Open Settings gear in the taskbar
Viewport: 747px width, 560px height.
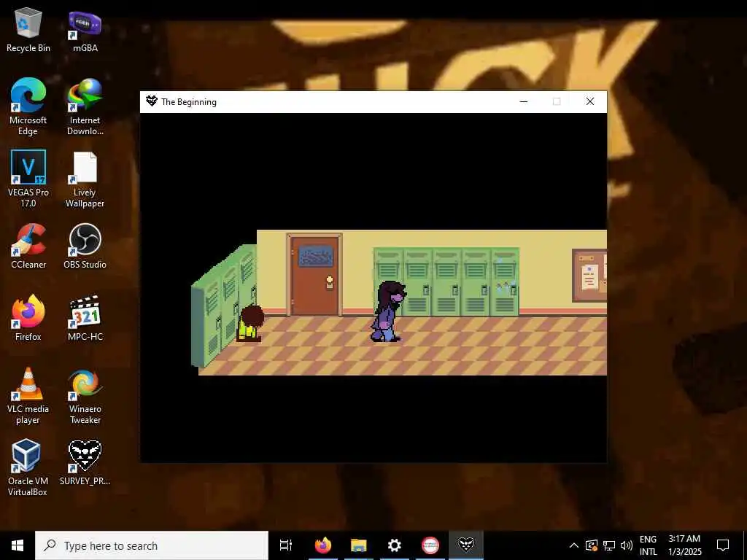[395, 545]
